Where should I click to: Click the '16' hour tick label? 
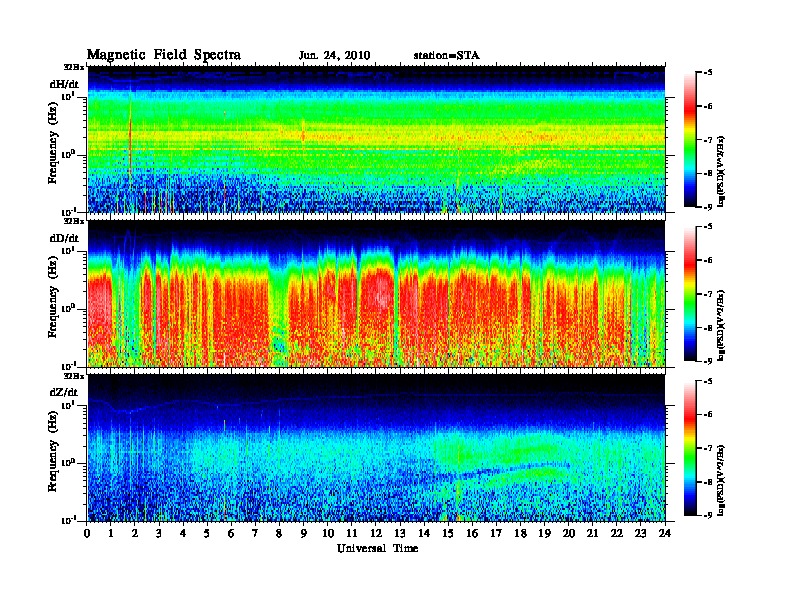(x=472, y=533)
